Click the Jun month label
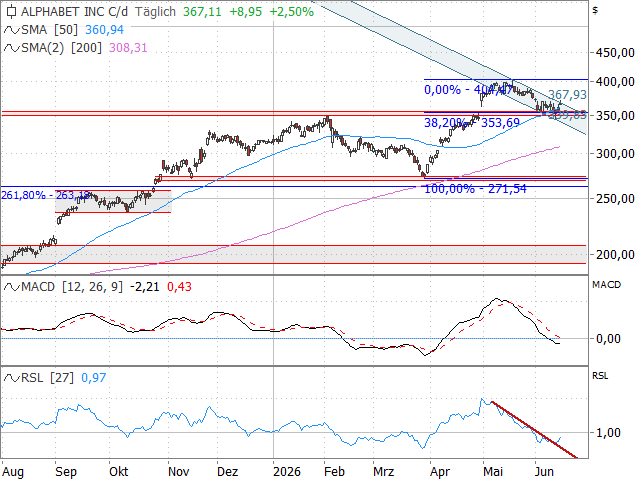640x480 pixels. (544, 472)
